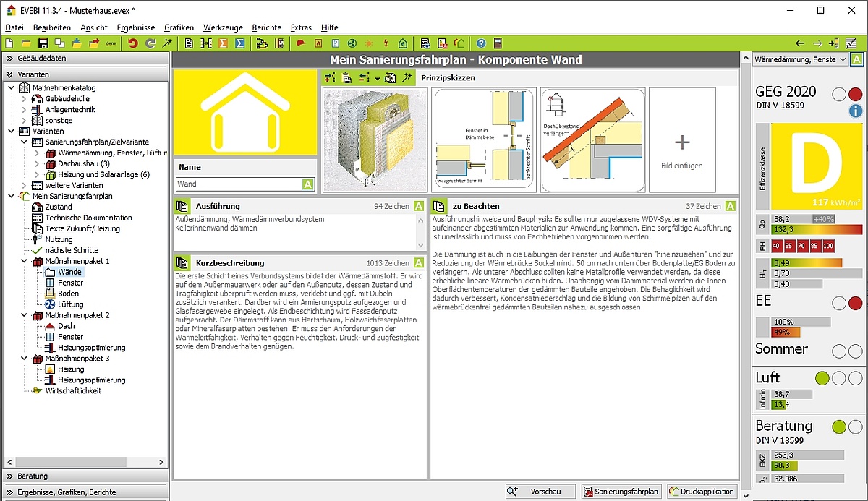Click the yellow efficiency class D tile
The width and height of the screenshot is (868, 501).
tap(817, 166)
